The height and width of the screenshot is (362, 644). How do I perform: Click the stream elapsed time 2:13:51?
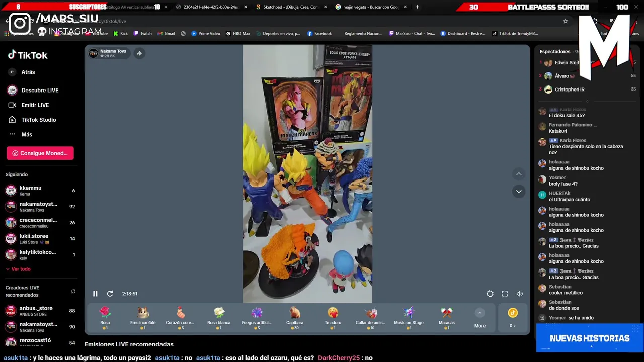[130, 294]
